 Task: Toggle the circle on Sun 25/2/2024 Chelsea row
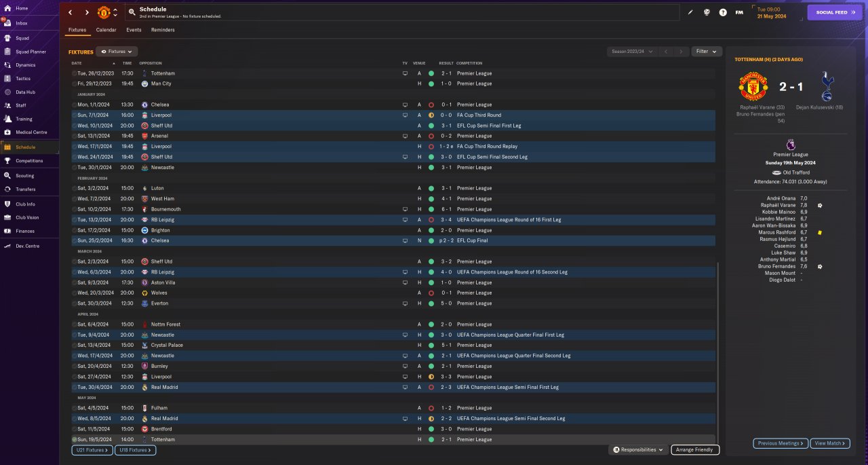point(74,240)
